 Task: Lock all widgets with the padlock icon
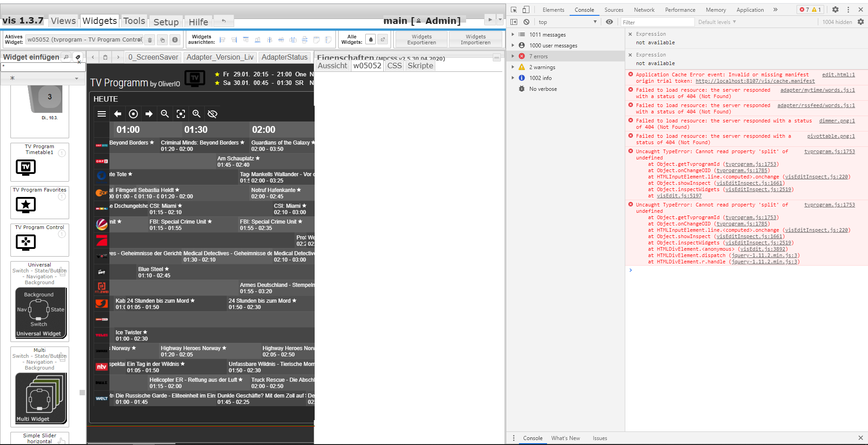371,39
